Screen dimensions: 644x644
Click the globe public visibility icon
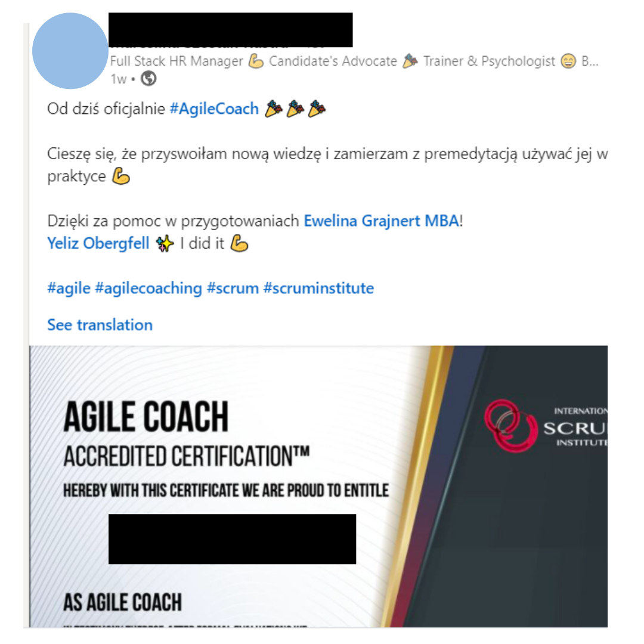click(x=148, y=79)
